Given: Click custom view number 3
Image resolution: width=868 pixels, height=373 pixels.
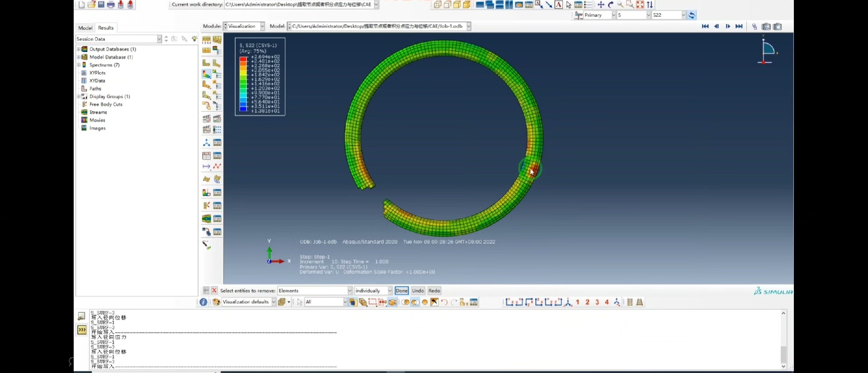Looking at the screenshot, I should tap(597, 302).
